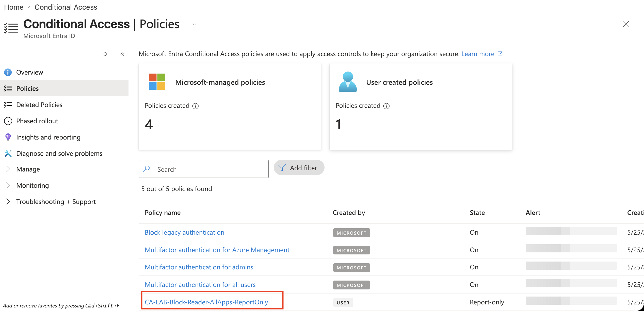Image resolution: width=644 pixels, height=311 pixels.
Task: Click MICROSOFT badge on MFA for all users row
Action: (x=352, y=285)
